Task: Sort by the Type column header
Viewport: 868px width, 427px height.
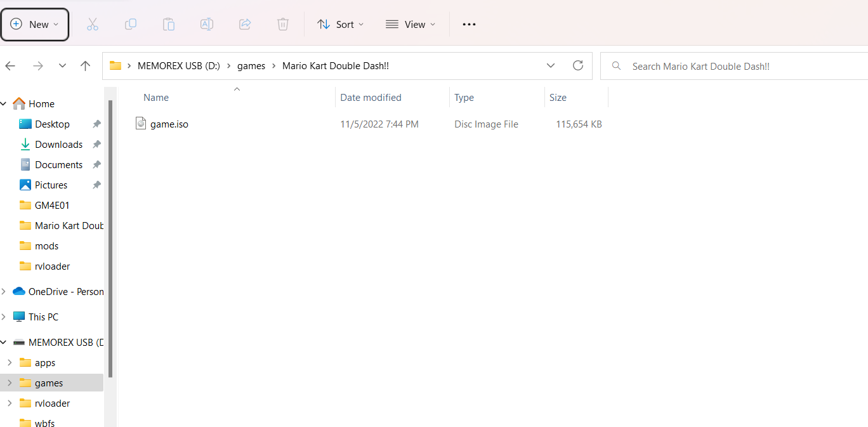Action: pyautogui.click(x=464, y=97)
